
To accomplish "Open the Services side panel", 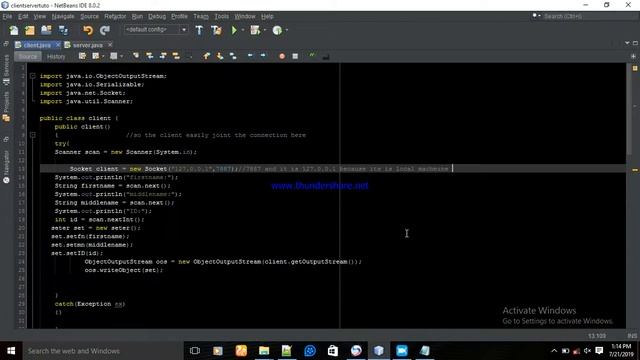I will (6, 69).
